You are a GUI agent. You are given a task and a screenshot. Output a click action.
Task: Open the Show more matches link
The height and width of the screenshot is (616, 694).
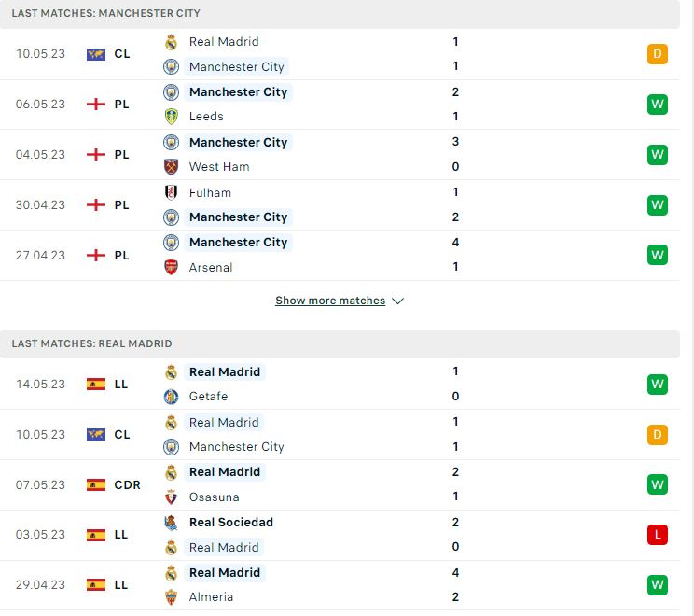tap(330, 301)
